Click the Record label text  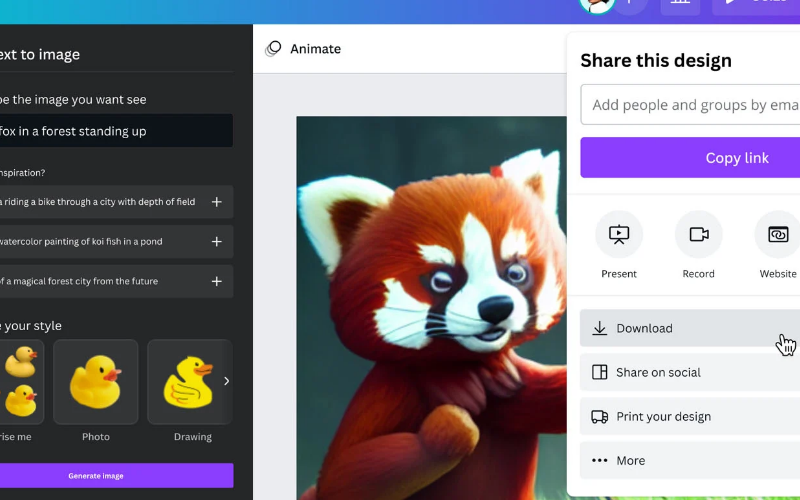click(x=698, y=274)
